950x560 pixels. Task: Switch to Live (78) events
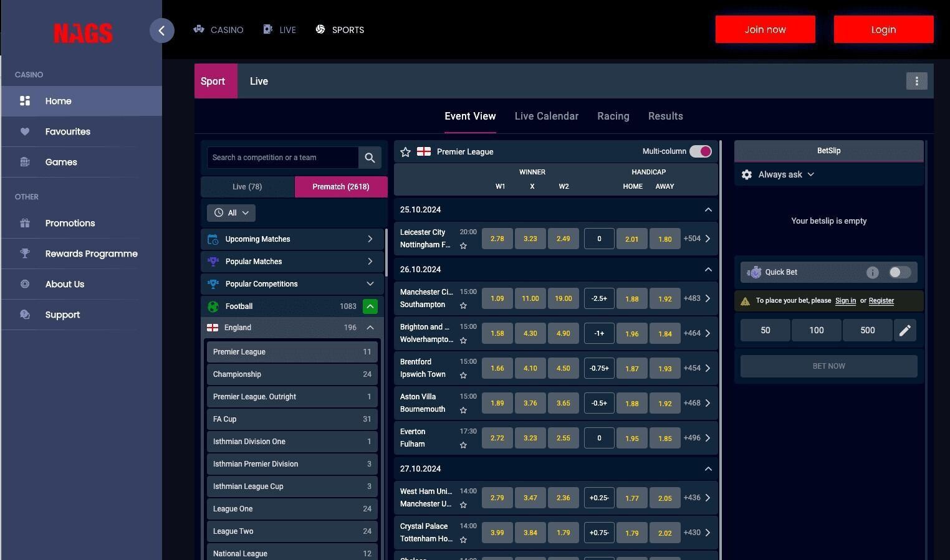click(x=247, y=187)
